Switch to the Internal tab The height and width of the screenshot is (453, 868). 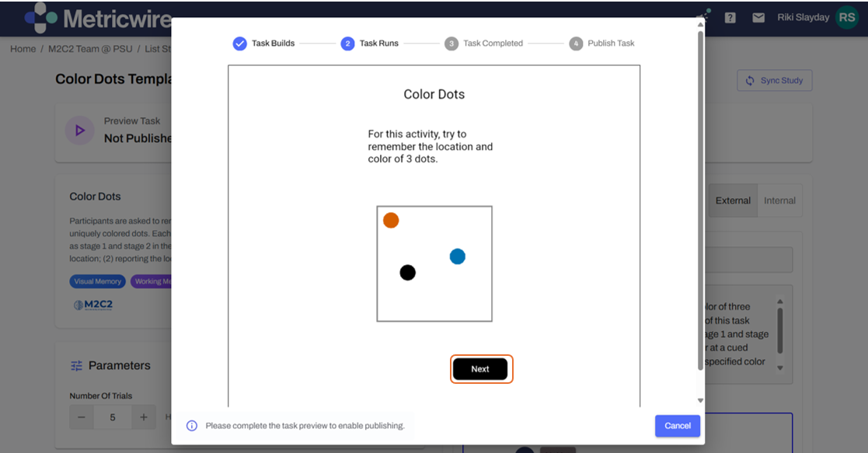click(x=779, y=200)
